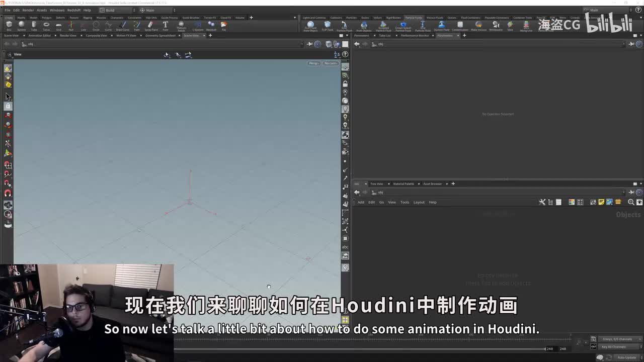
Task: Open the Rigid Bodies shelf tab
Action: click(x=393, y=18)
